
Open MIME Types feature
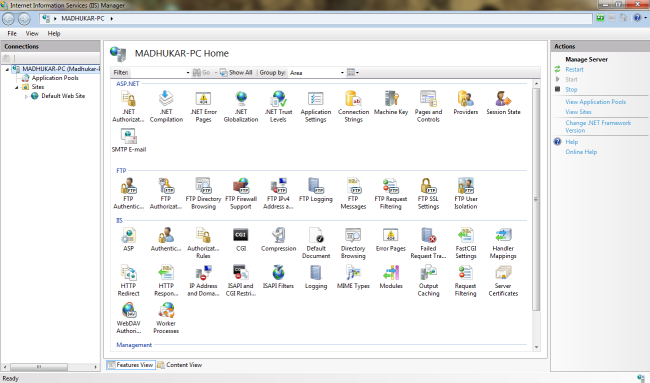tap(353, 276)
